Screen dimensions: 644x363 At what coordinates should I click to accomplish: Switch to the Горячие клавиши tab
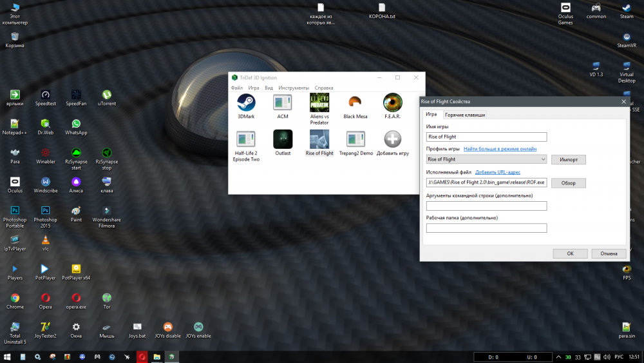[x=465, y=115]
